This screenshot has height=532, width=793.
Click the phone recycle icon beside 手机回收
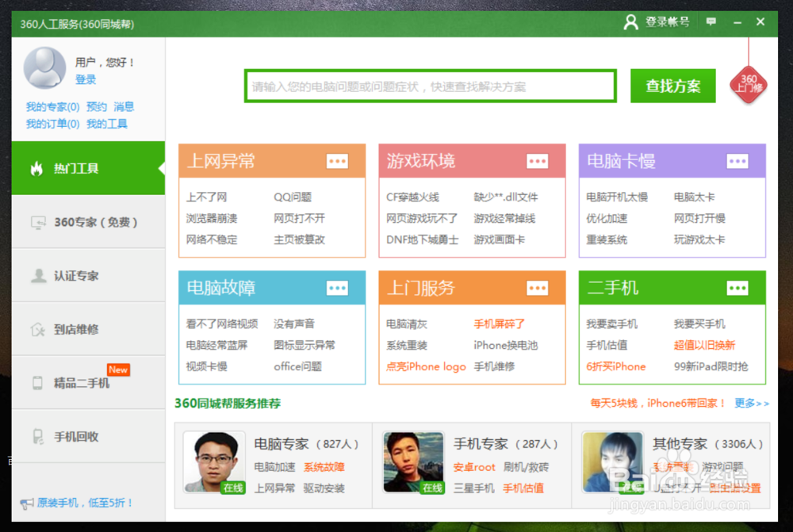point(38,436)
